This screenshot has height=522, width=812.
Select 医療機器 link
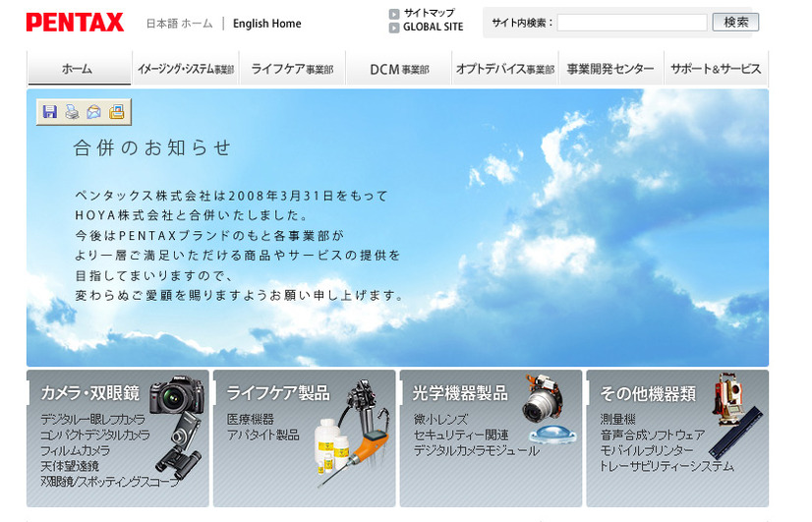tap(250, 419)
